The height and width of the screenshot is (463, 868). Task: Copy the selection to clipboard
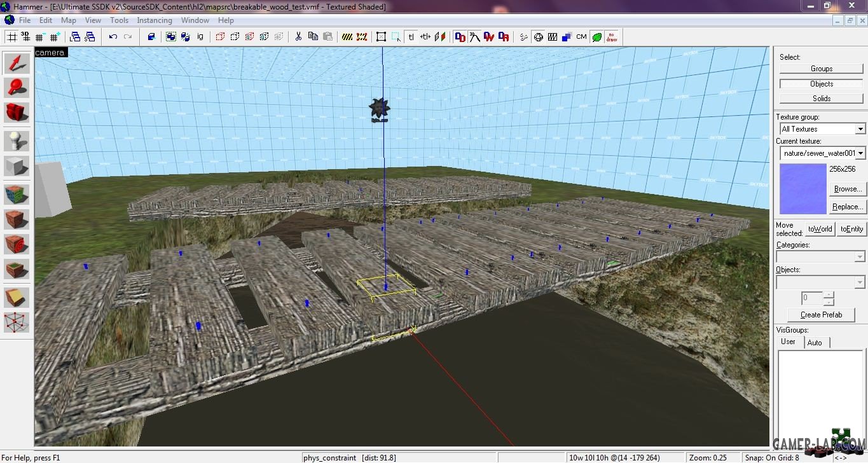(313, 37)
